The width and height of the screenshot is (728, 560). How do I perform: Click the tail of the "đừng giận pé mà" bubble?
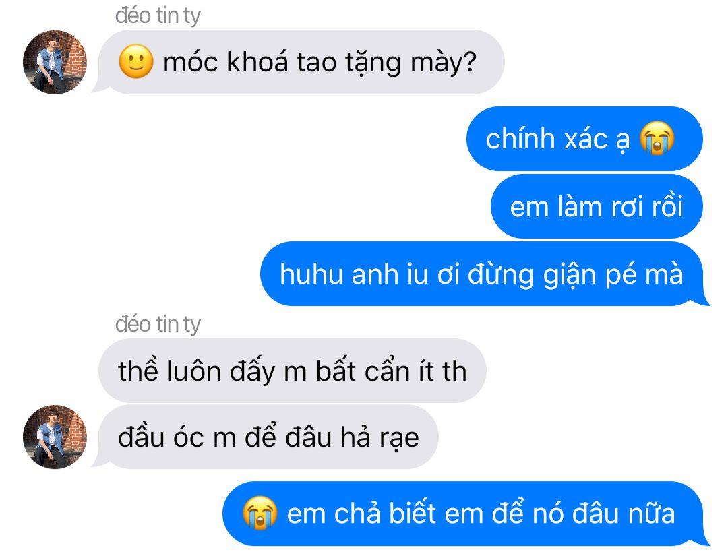pos(702,298)
